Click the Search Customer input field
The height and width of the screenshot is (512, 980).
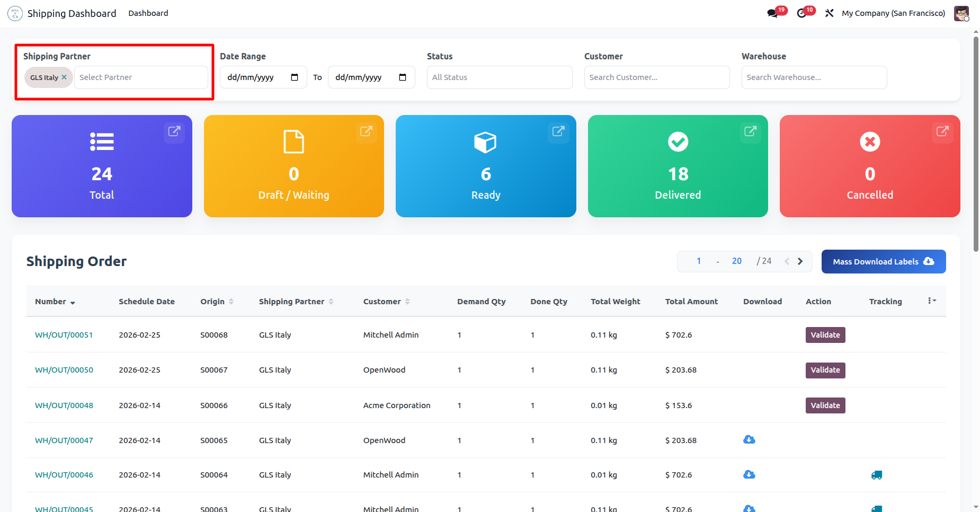656,77
